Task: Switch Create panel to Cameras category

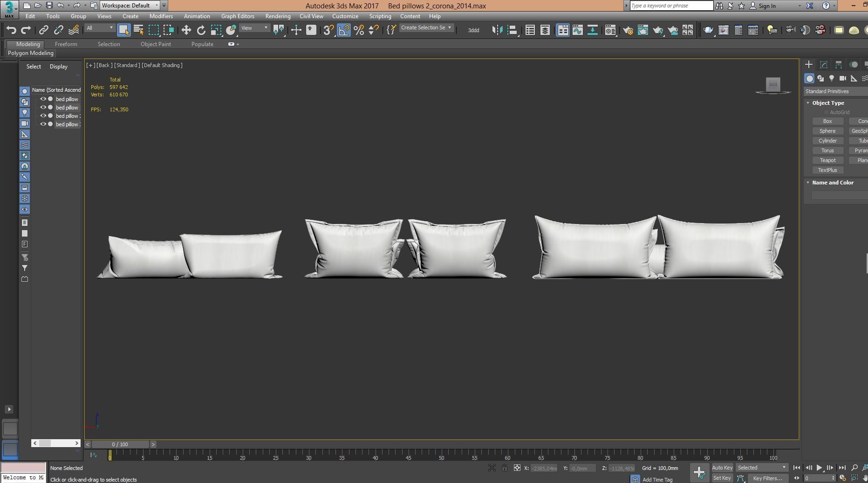Action: [x=843, y=78]
